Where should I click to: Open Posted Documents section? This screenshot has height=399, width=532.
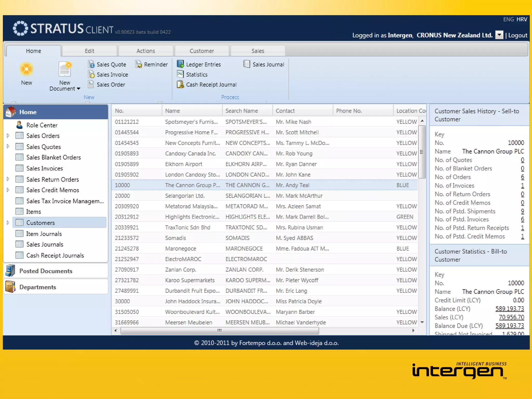pyautogui.click(x=56, y=271)
